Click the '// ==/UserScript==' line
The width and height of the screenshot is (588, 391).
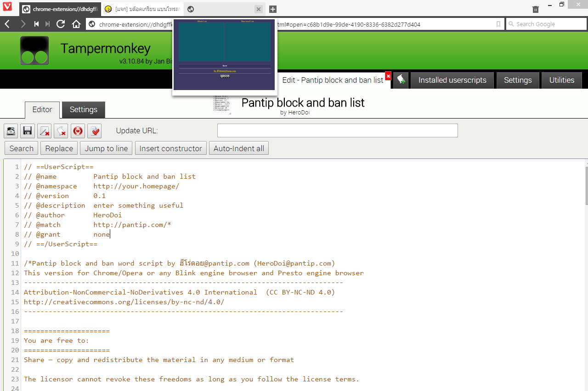(x=61, y=244)
